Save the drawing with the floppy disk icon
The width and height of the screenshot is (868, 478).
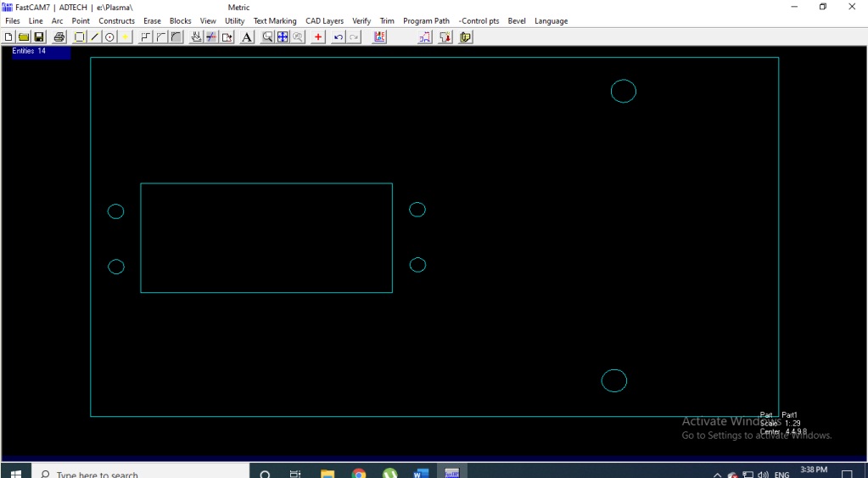(39, 37)
